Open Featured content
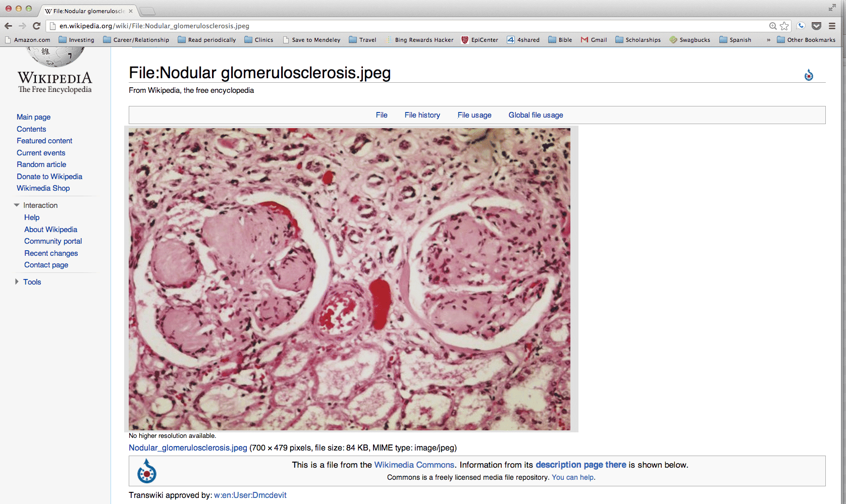 (x=44, y=141)
